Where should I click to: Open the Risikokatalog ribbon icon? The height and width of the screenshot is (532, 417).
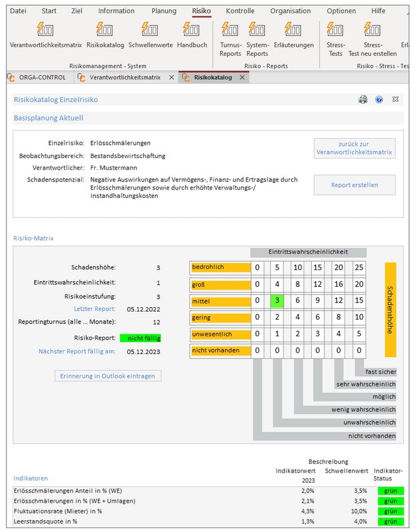point(105,30)
